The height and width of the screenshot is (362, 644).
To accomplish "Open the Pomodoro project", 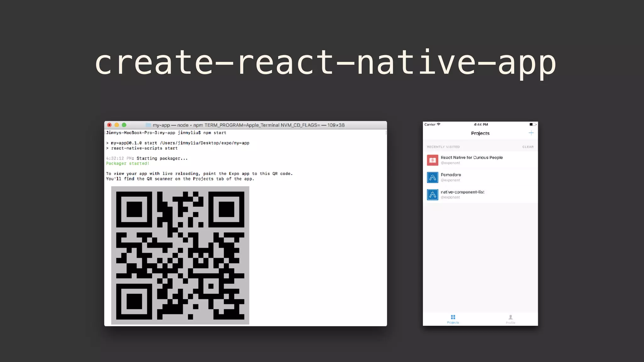I will 480,177.
